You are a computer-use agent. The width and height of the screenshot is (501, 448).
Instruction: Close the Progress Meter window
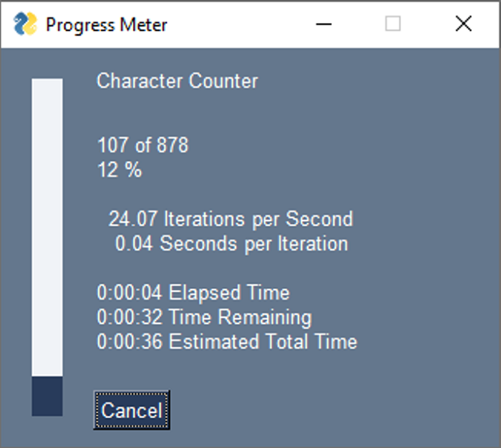click(463, 24)
